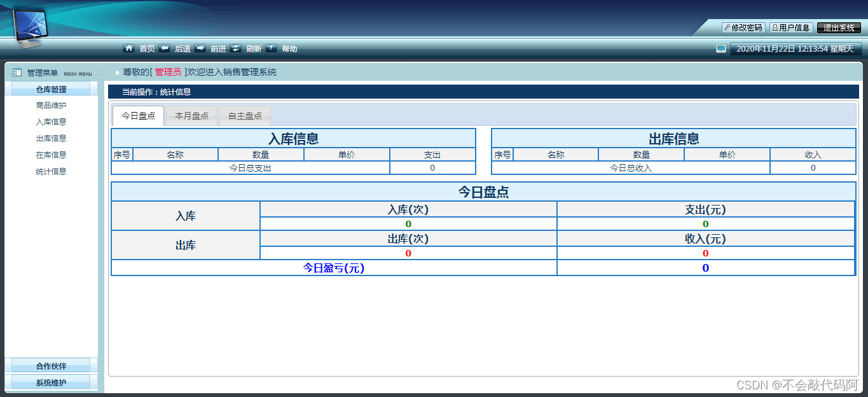The height and width of the screenshot is (397, 868).
Task: Click the refresh icon beside 刷新
Action: 235,48
